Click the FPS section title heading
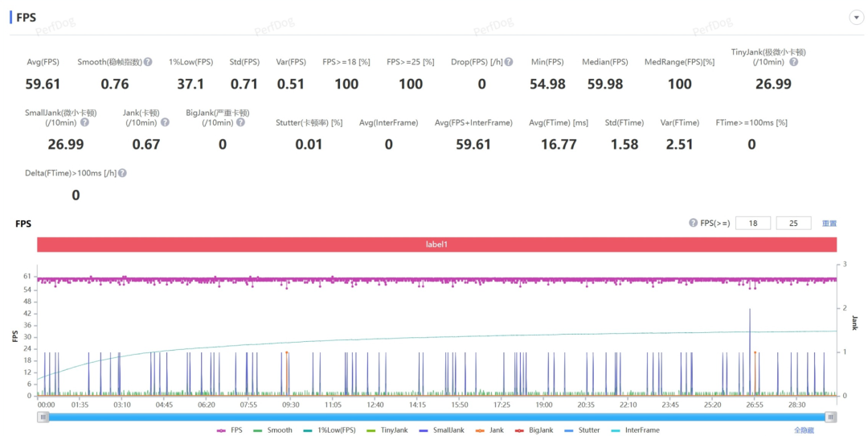 point(26,18)
